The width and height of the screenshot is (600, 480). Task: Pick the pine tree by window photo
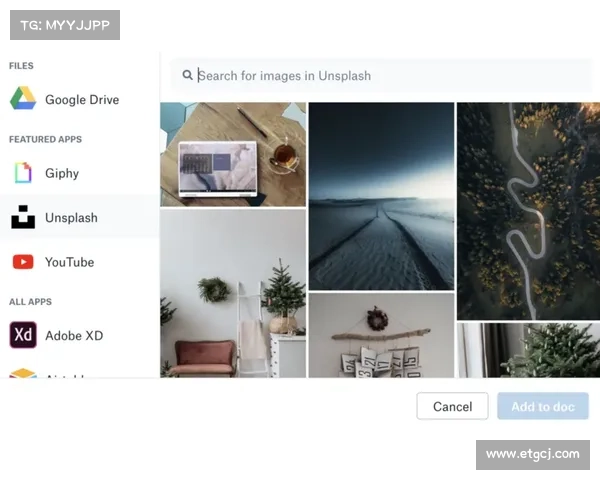(x=528, y=350)
